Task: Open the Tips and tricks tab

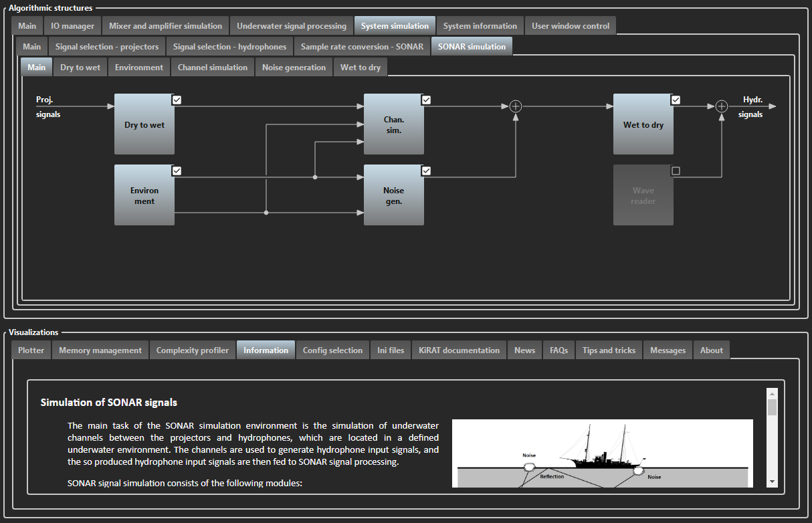Action: (609, 350)
